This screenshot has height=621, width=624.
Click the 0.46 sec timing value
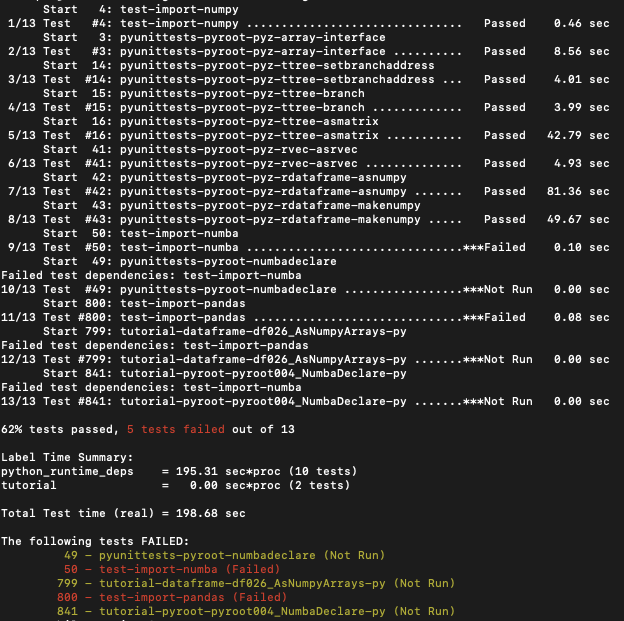point(581,23)
